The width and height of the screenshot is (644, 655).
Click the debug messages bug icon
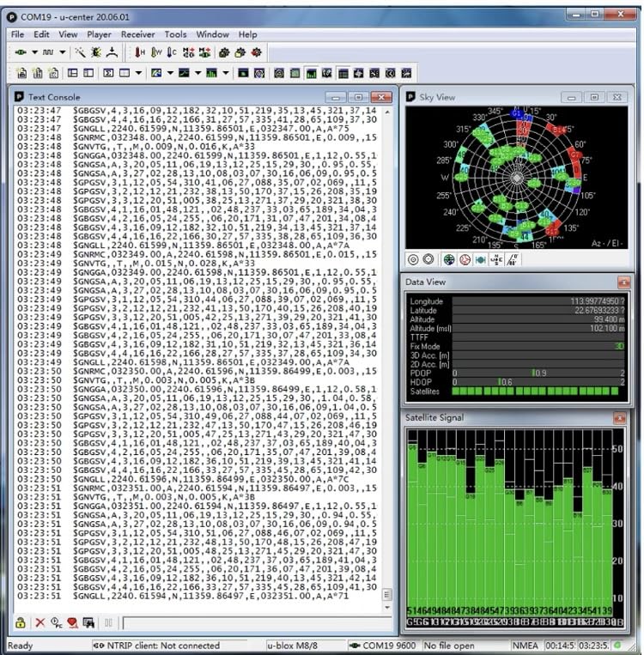click(x=96, y=52)
